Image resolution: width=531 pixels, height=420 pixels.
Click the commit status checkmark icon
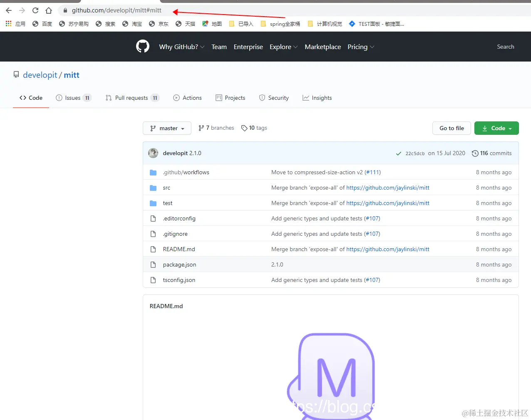(x=399, y=153)
